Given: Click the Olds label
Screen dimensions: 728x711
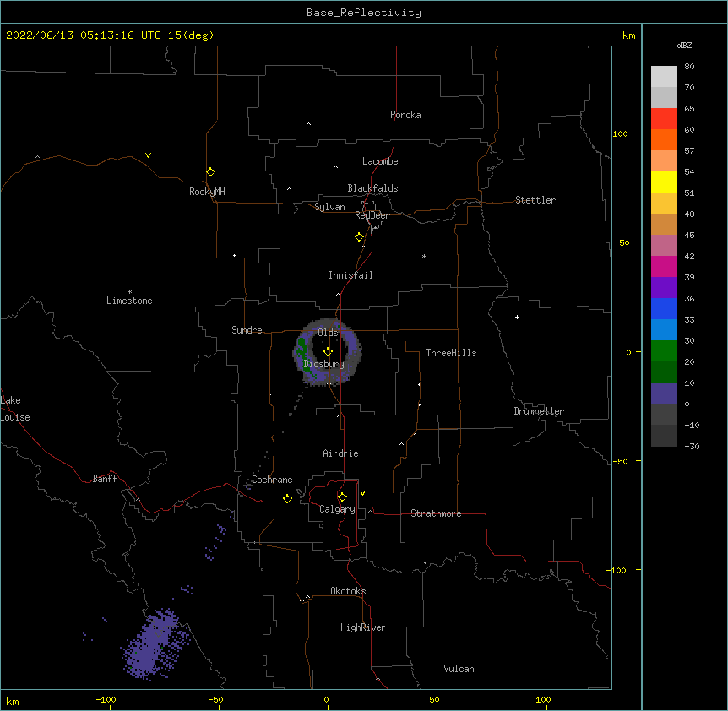Looking at the screenshot, I should pos(328,333).
